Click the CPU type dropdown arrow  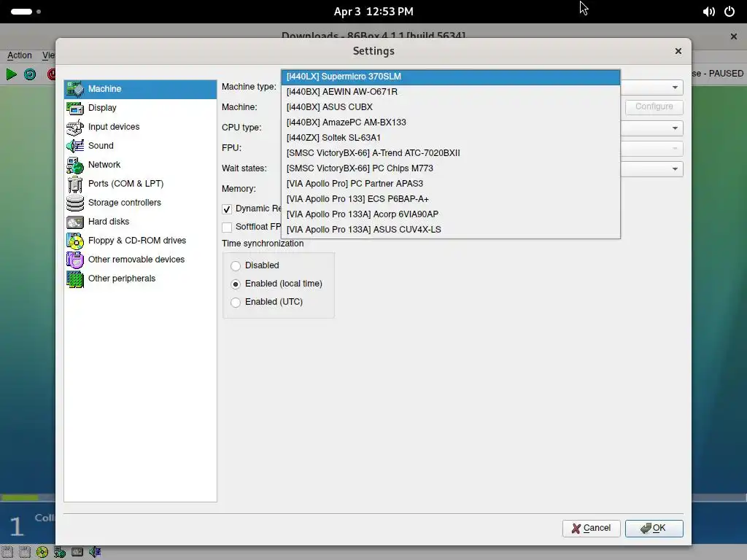point(675,128)
